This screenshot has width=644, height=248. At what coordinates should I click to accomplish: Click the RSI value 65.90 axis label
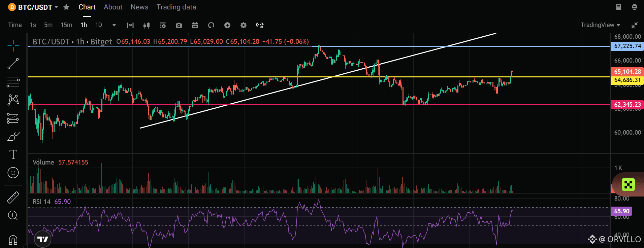click(x=621, y=211)
